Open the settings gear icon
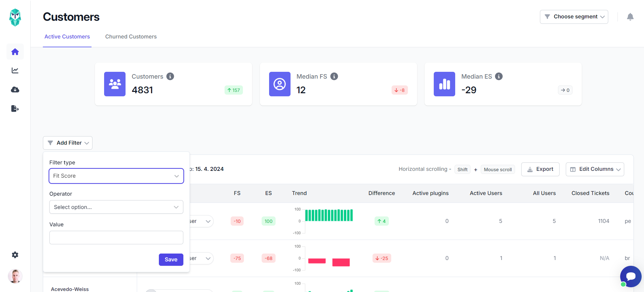 (x=15, y=255)
